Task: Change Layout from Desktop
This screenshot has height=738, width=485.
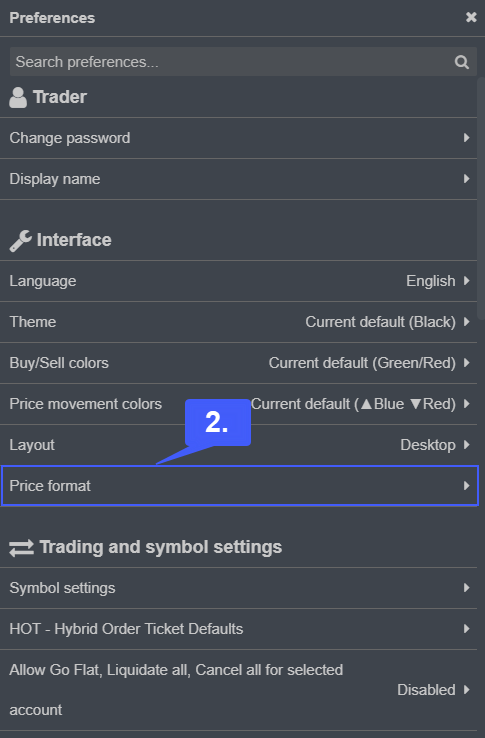Action: click(238, 445)
